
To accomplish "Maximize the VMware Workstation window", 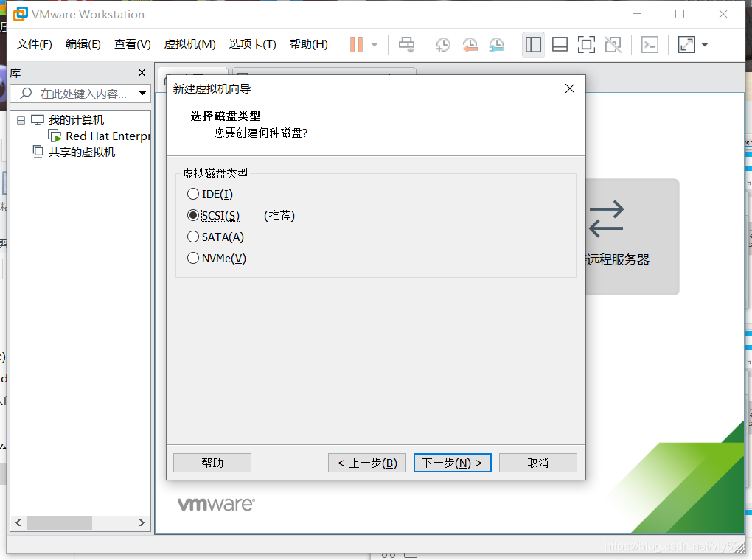I will pos(680,15).
